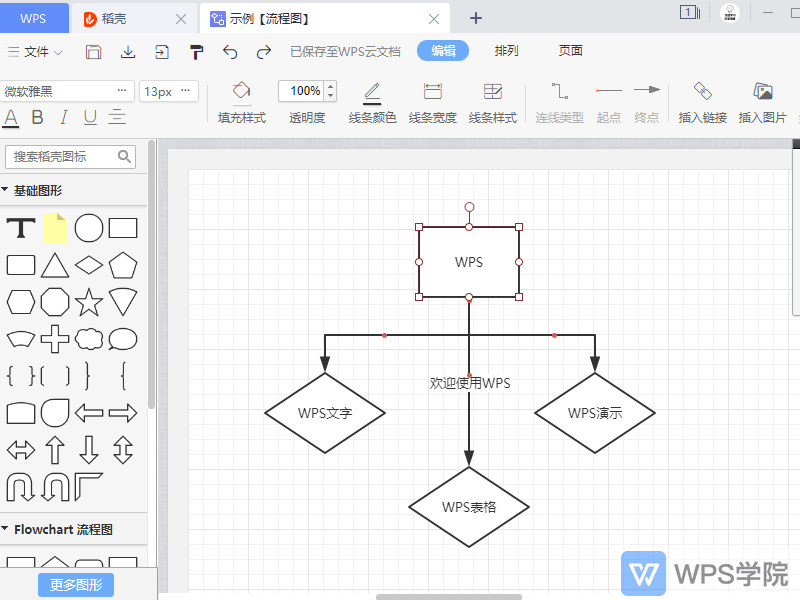Select the cloud shape
The image size is (800, 600).
coord(89,339)
